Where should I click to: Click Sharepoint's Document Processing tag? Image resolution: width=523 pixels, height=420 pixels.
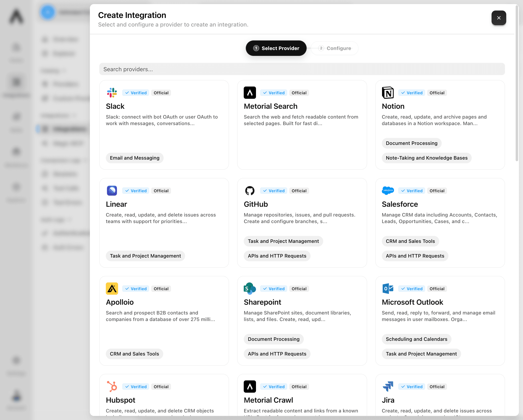tap(273, 339)
